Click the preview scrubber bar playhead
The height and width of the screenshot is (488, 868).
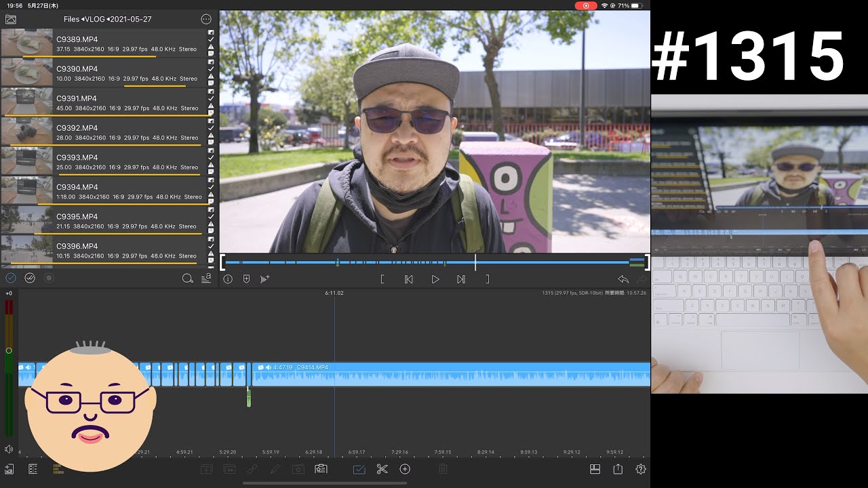pyautogui.click(x=475, y=262)
